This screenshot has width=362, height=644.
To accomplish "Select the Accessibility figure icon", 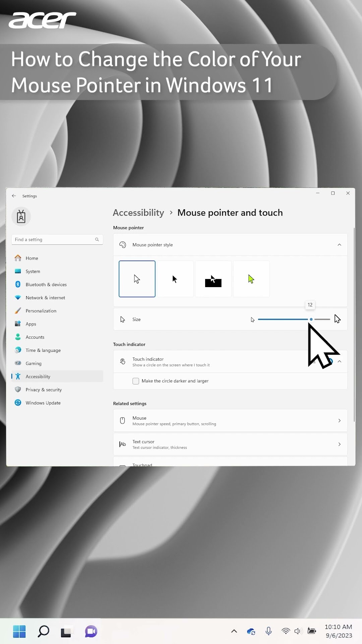I will (18, 377).
